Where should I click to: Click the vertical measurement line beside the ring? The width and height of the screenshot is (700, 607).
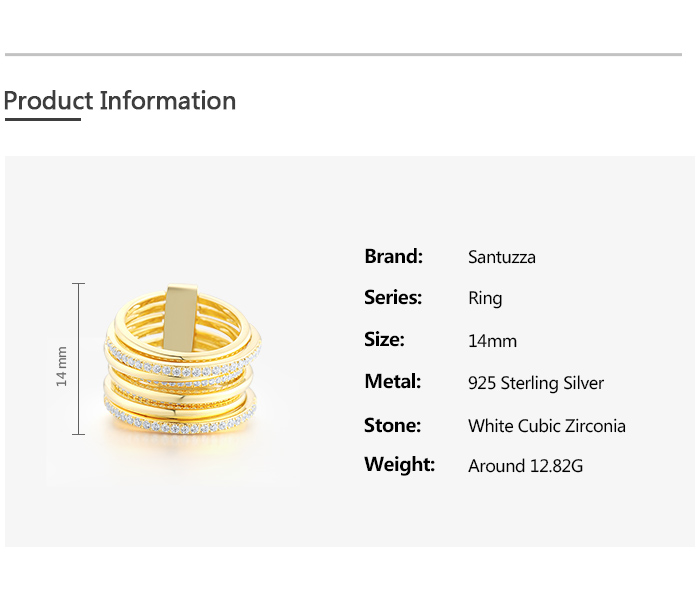pos(80,359)
